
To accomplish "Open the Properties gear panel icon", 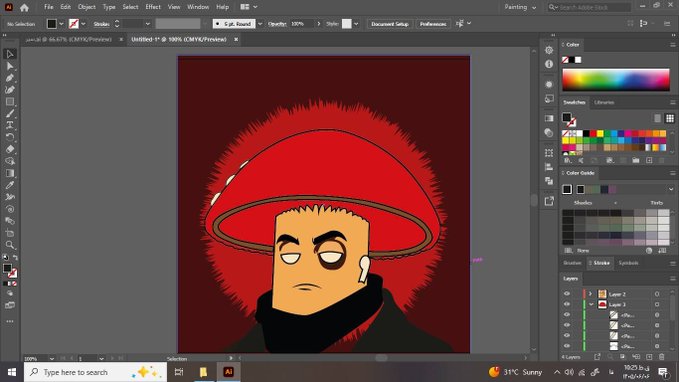I will [549, 50].
